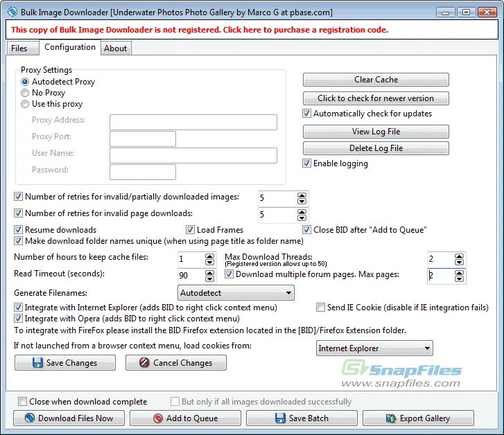This screenshot has height=435, width=504.
Task: Toggle retries for invalid/partially downloaded images
Action: [x=18, y=196]
